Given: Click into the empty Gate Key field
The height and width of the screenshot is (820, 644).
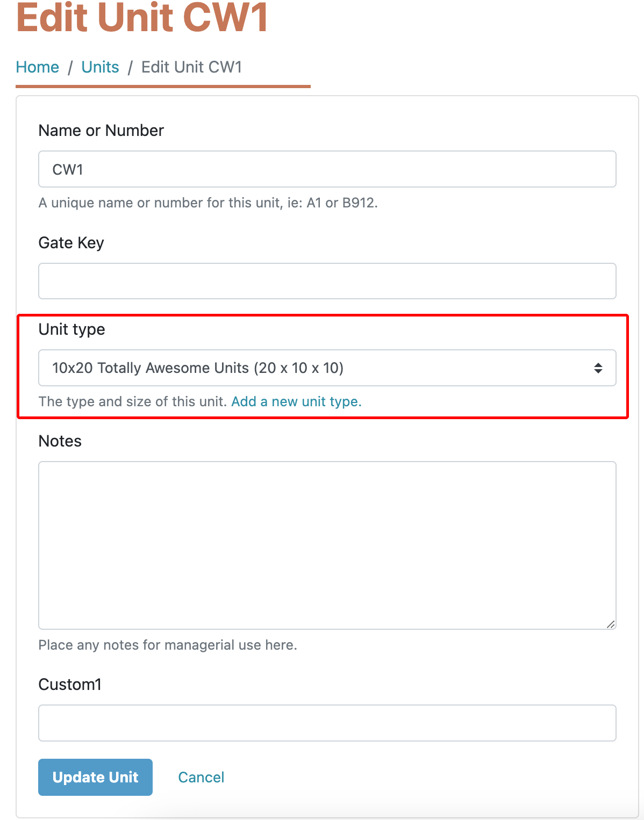Looking at the screenshot, I should point(327,281).
